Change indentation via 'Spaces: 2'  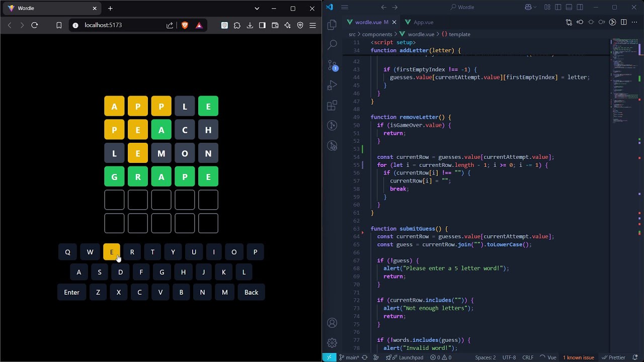coord(486,357)
